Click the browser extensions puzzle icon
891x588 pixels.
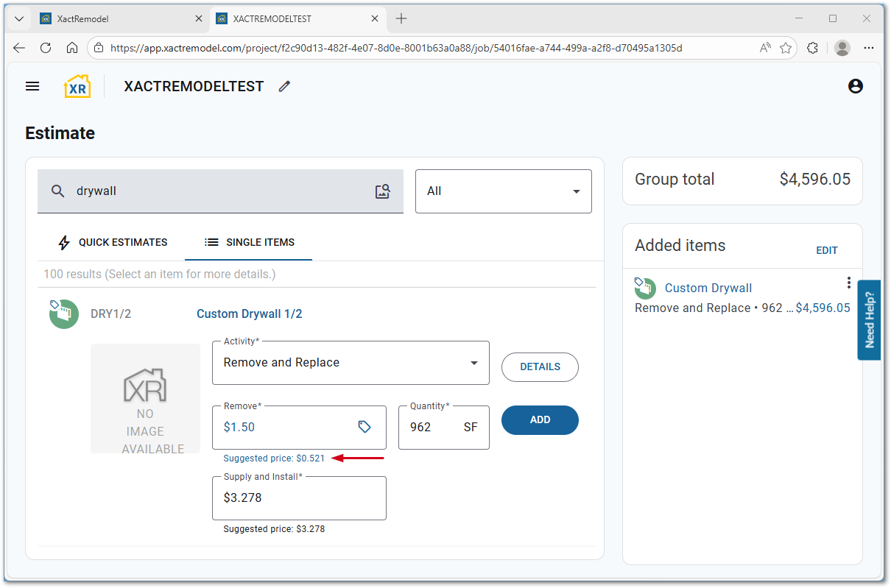pyautogui.click(x=812, y=48)
